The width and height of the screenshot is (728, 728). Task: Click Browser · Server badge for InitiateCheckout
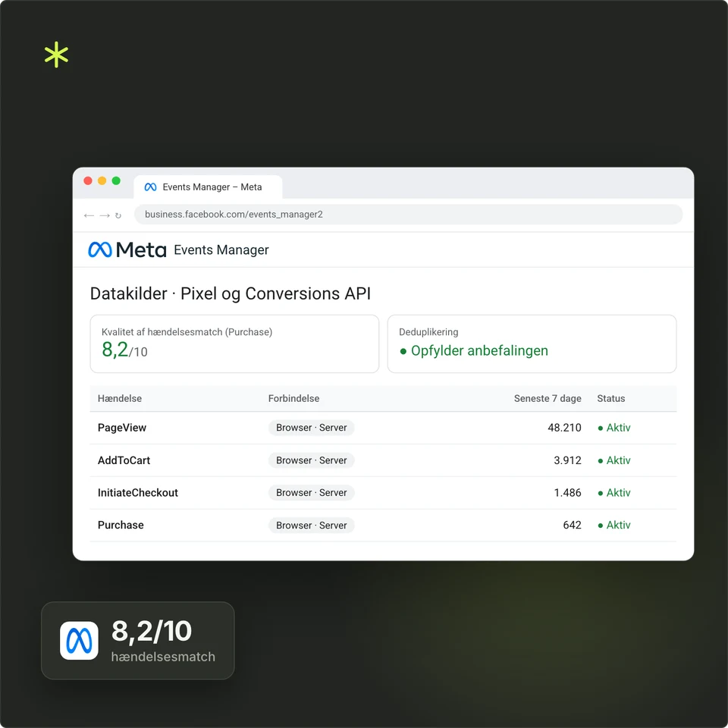click(312, 493)
